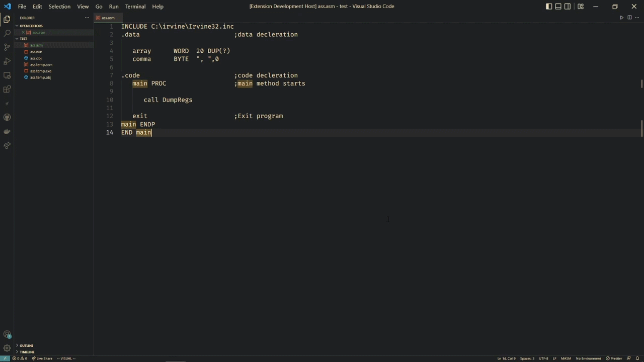
Task: Click Live Share in status bar
Action: coord(42,358)
